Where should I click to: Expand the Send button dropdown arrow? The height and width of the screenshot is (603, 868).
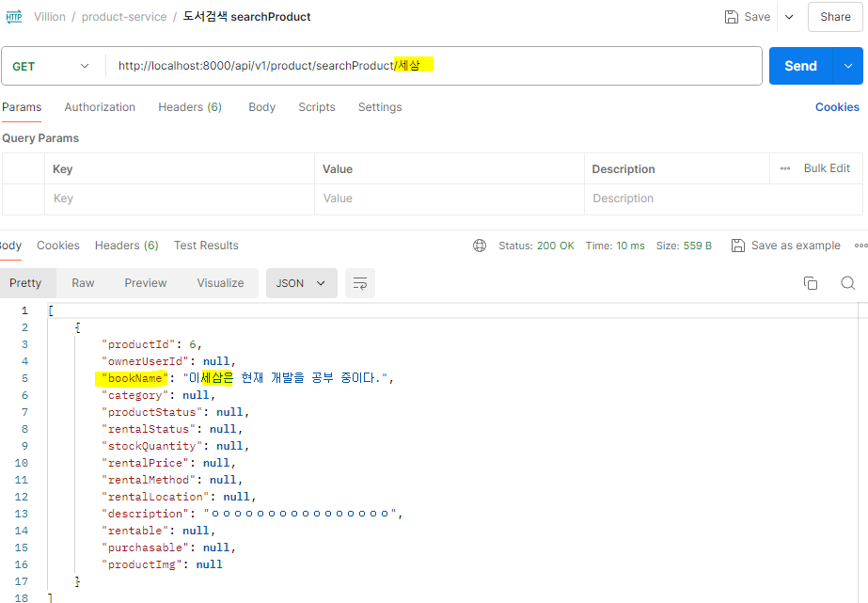click(847, 66)
